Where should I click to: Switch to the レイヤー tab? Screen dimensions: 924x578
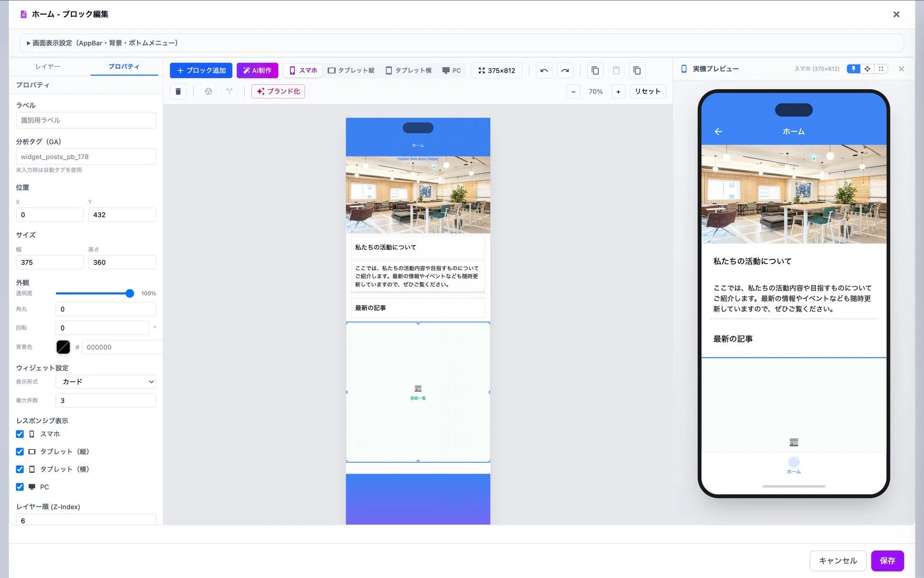pos(48,66)
